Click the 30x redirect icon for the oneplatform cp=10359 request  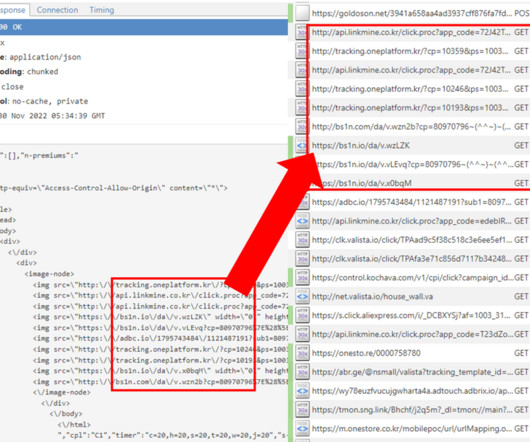302,51
